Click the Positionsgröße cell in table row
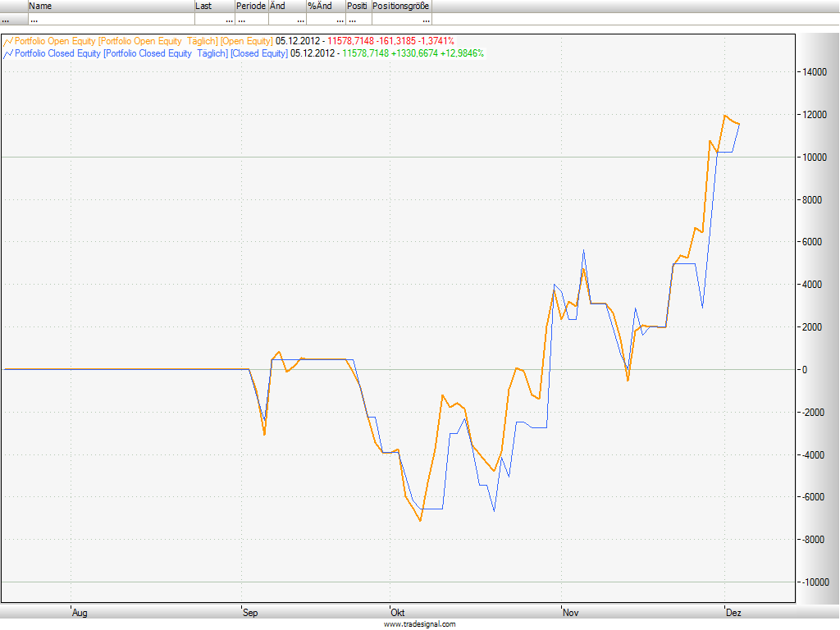This screenshot has height=630, width=840. point(402,20)
